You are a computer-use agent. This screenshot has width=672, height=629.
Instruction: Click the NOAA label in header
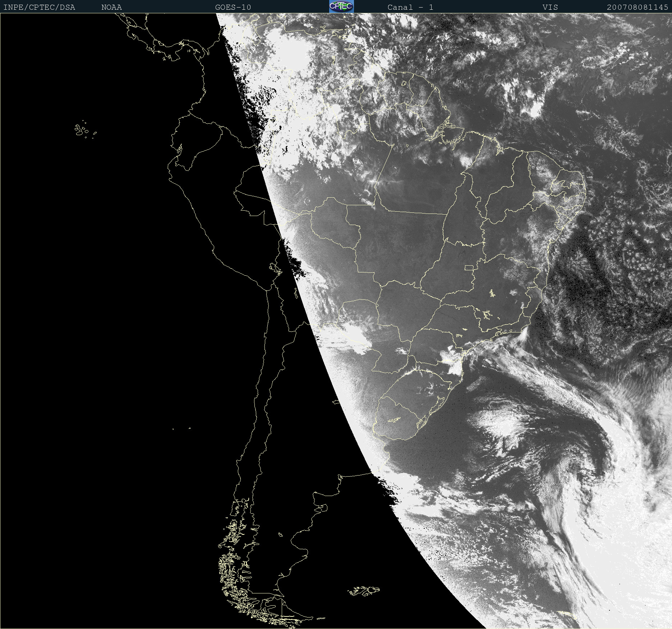[x=112, y=7]
